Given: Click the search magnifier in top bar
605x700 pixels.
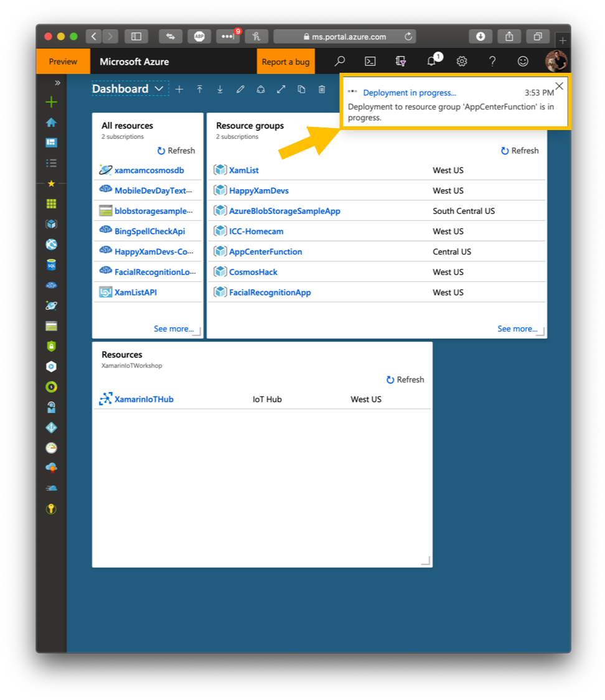Looking at the screenshot, I should click(340, 61).
